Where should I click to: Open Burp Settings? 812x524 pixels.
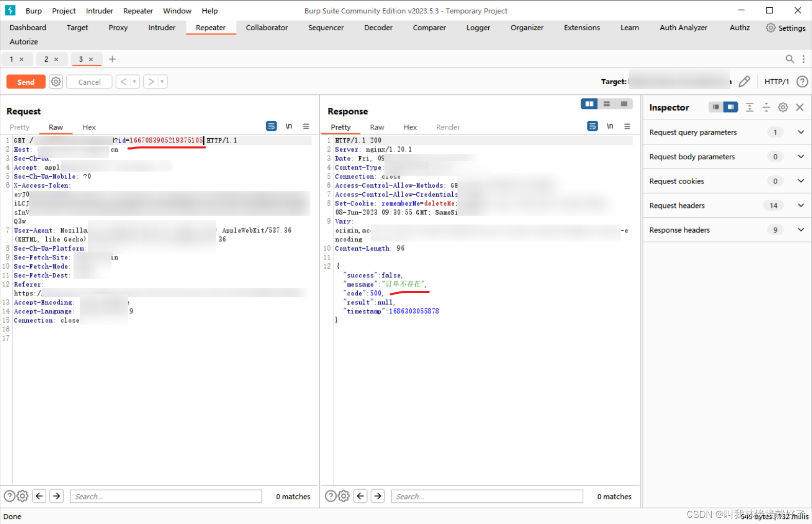(x=786, y=28)
